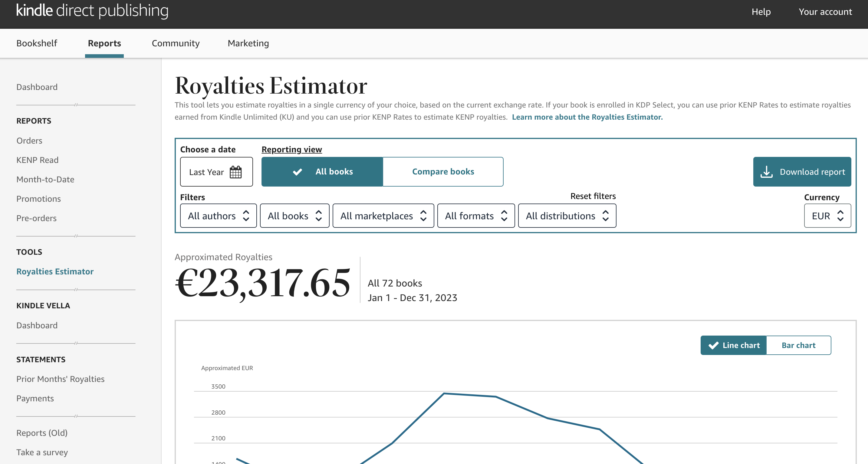View the Pre-orders report

click(36, 218)
